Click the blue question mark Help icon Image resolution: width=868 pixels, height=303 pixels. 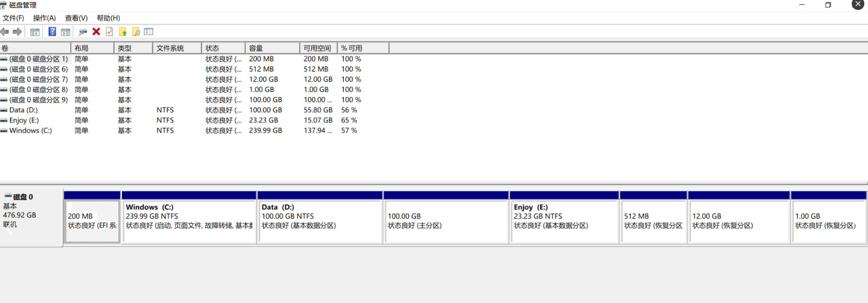52,32
